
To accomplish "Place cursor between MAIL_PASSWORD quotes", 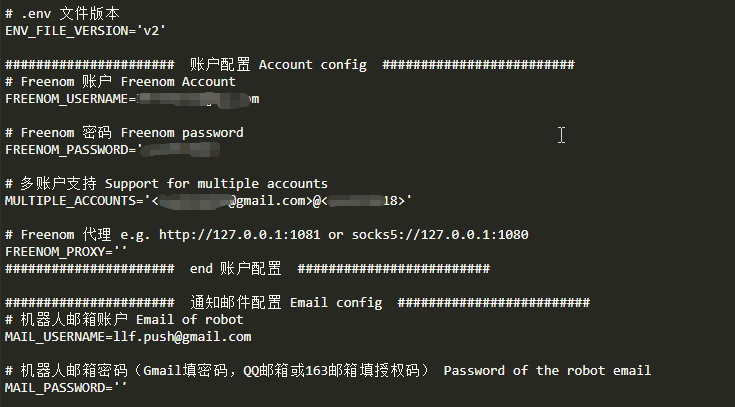I will pos(120,388).
